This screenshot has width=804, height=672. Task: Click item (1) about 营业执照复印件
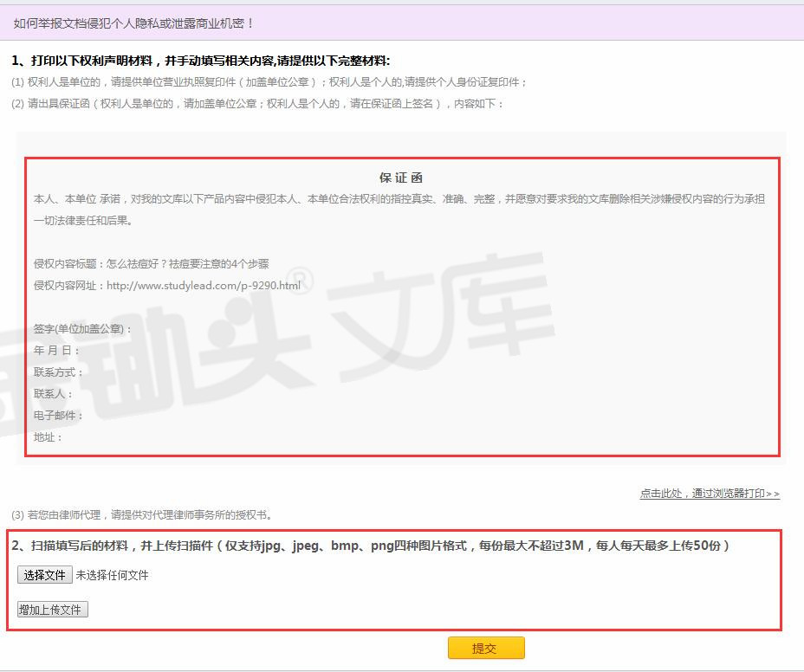pyautogui.click(x=269, y=82)
